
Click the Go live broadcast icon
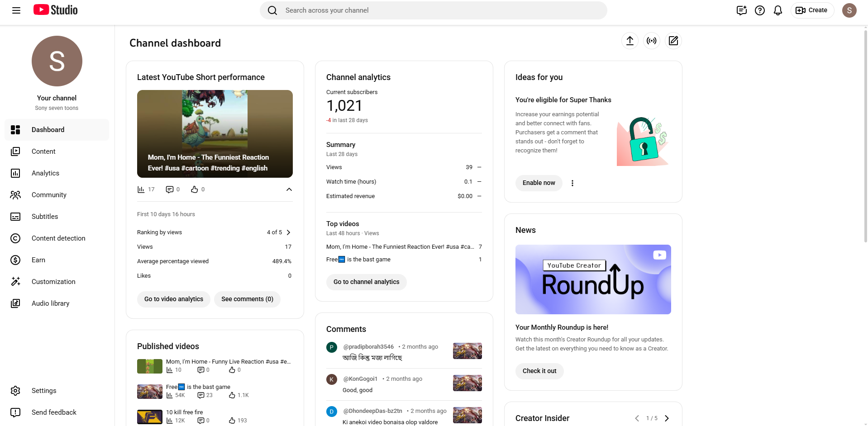pos(651,41)
